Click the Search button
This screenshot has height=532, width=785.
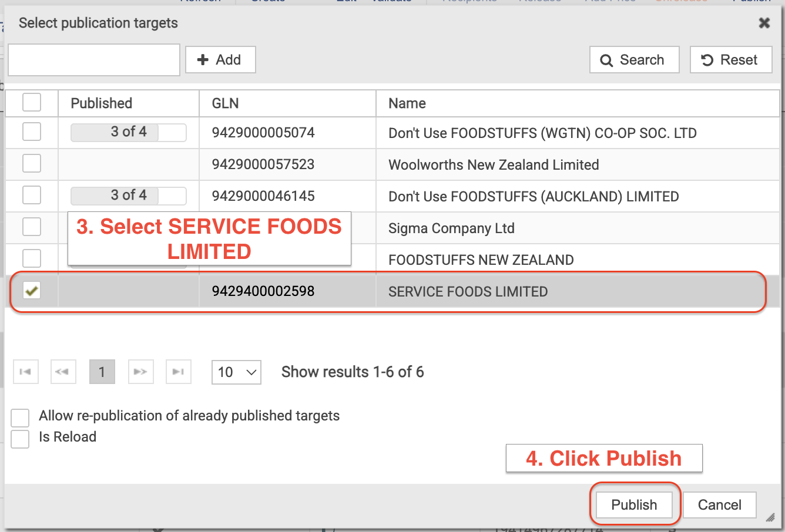click(x=635, y=60)
